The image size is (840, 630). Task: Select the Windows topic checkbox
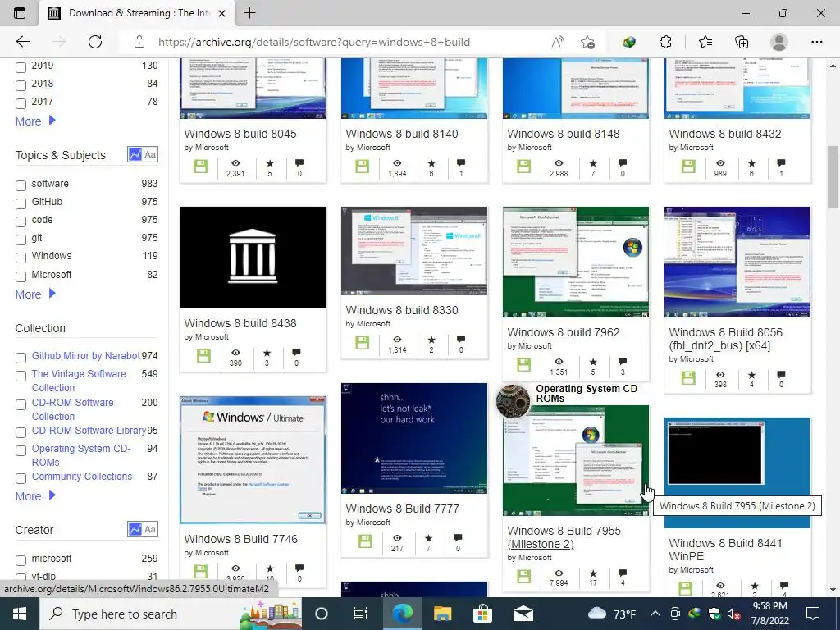(x=21, y=258)
